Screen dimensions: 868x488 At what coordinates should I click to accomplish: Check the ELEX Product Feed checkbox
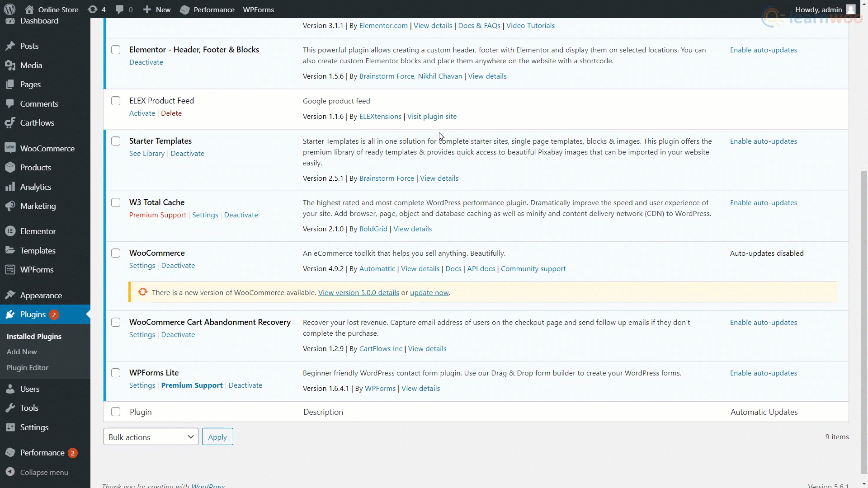coord(116,101)
